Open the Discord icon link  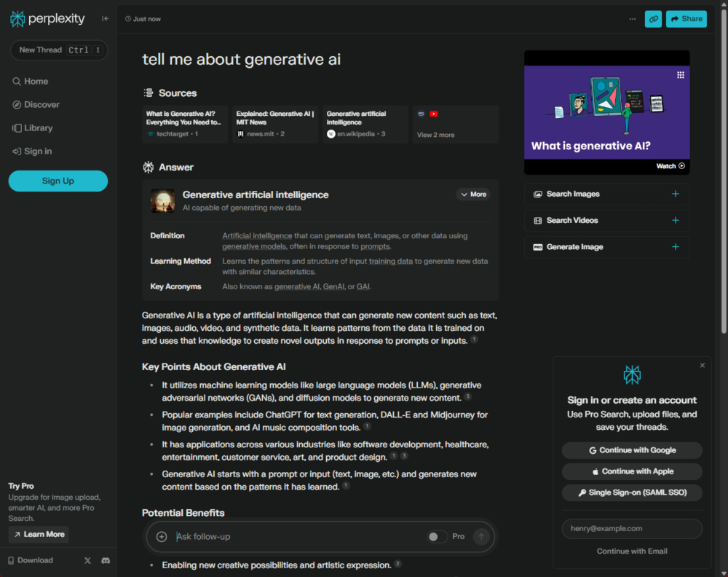[x=106, y=560]
